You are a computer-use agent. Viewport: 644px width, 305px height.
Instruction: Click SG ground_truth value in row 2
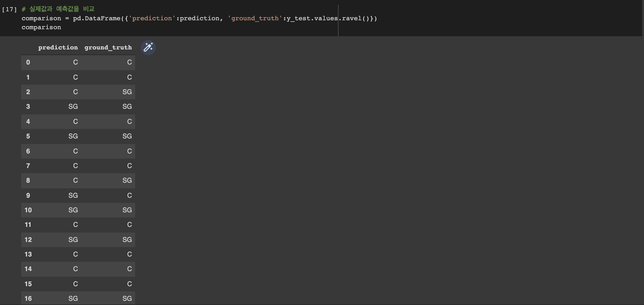(127, 92)
